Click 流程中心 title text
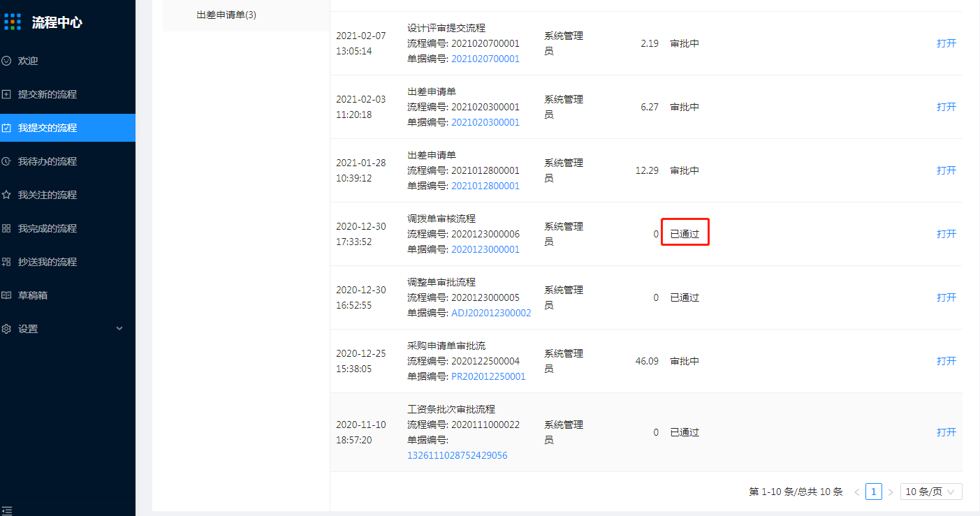 57,22
